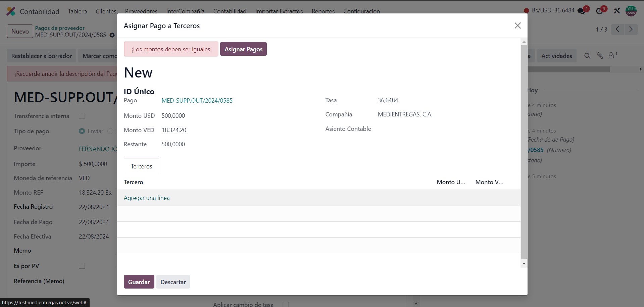Toggle the Transferencia interna checkbox
Screen dimensions: 644x307
pyautogui.click(x=82, y=116)
